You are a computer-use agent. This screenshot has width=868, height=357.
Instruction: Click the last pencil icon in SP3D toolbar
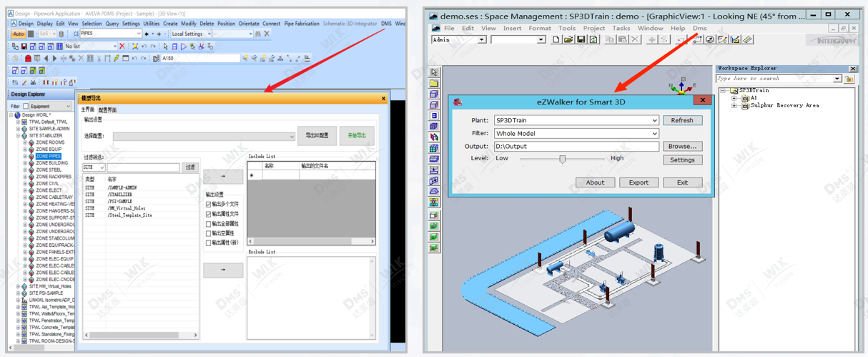point(747,39)
